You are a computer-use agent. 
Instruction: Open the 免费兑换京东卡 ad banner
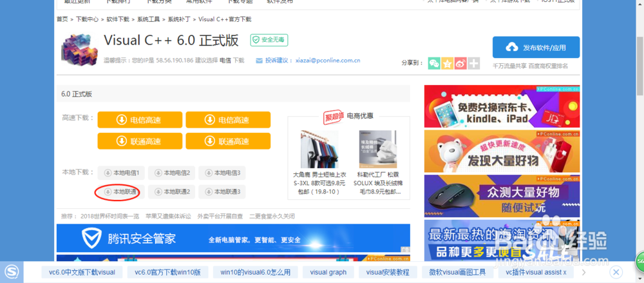502,106
